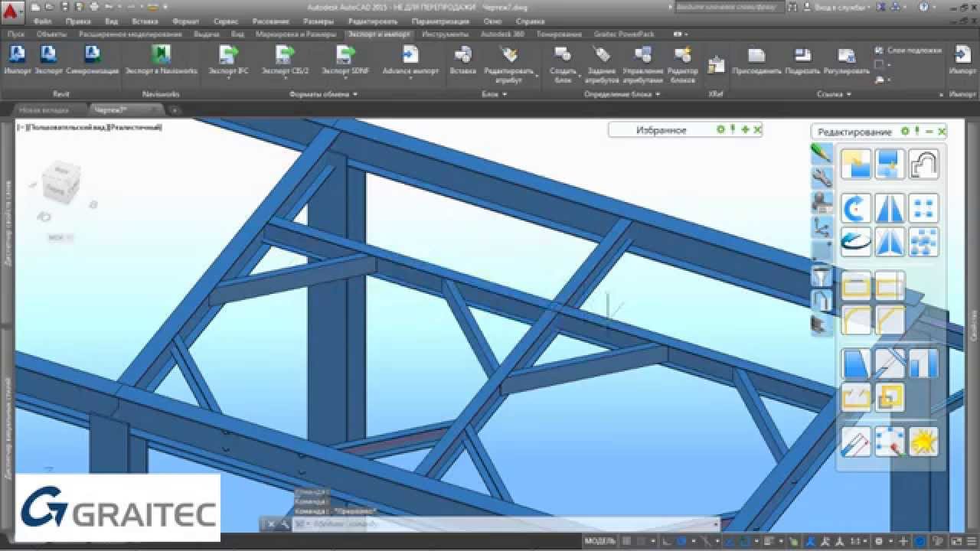This screenshot has width=980, height=551.
Task: Click the rotate tool with blue arrow
Action: coord(855,208)
